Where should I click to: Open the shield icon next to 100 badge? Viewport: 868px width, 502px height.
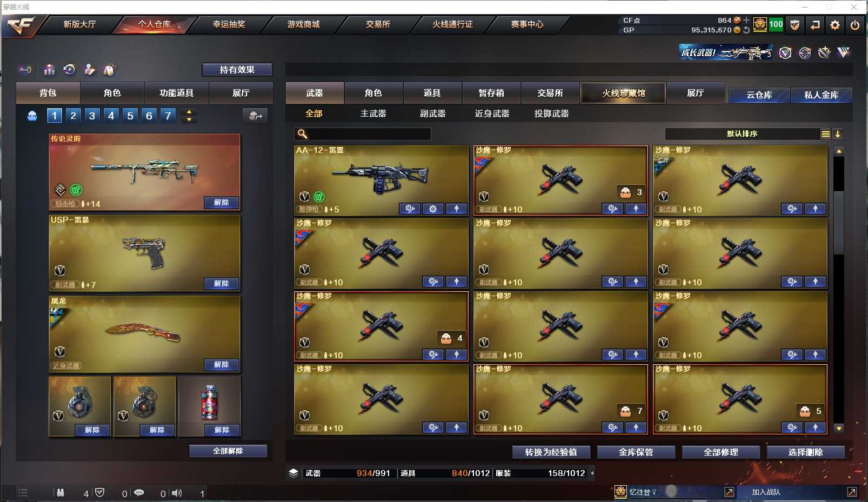click(x=794, y=25)
